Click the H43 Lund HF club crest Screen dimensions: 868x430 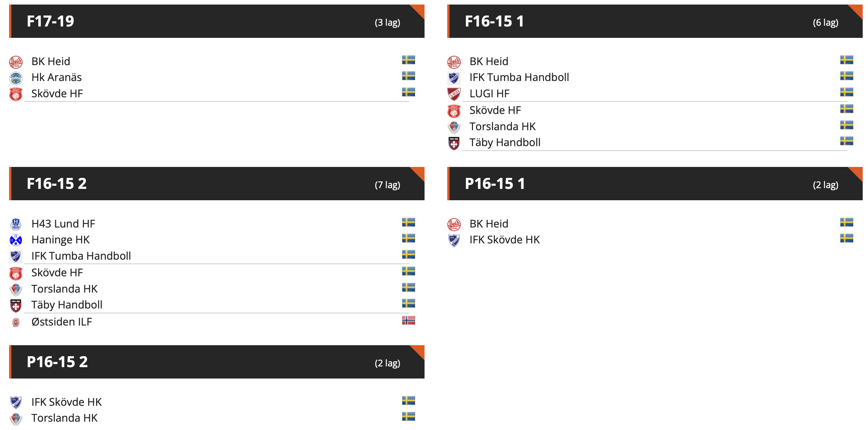(16, 224)
